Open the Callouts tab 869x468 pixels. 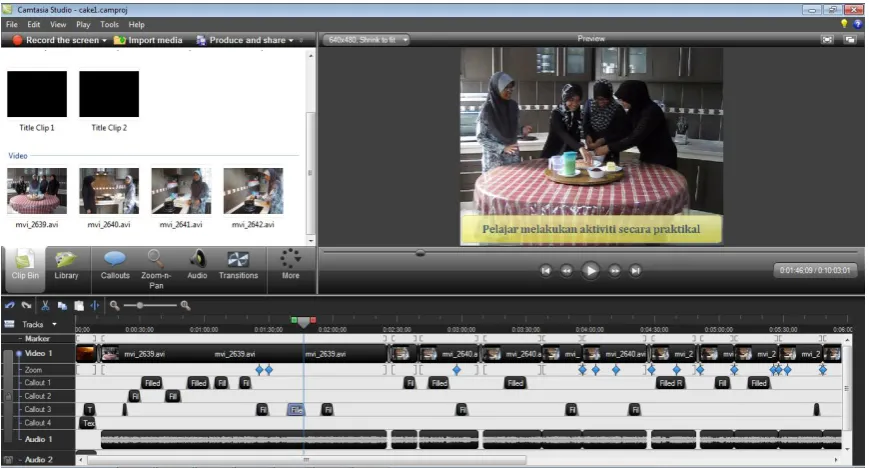(115, 265)
